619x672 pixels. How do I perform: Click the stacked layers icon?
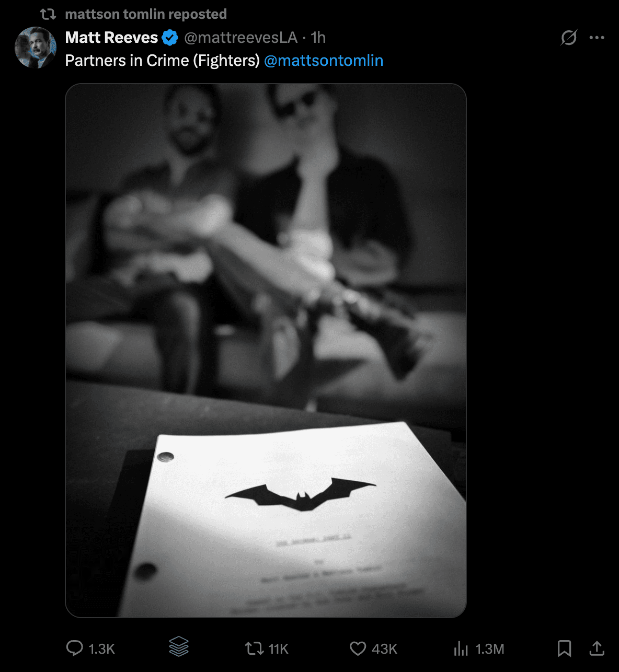pos(179,647)
